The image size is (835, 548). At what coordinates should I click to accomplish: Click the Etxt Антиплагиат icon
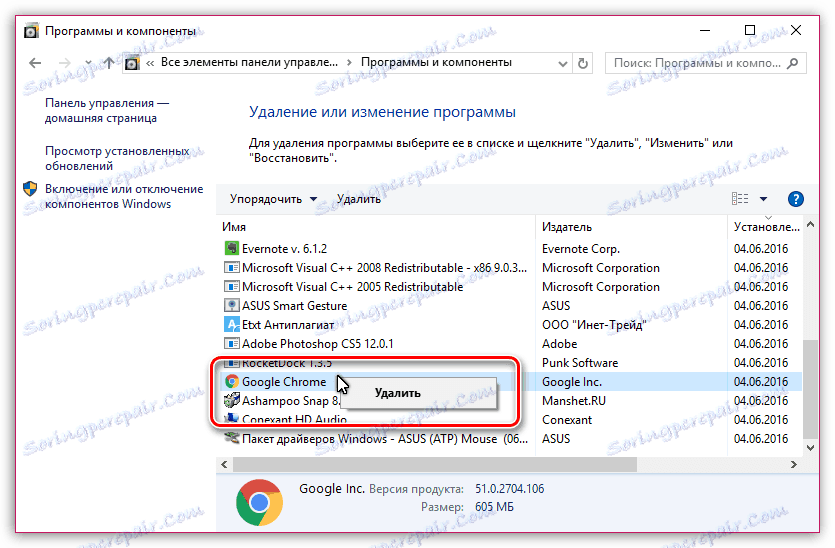232,324
